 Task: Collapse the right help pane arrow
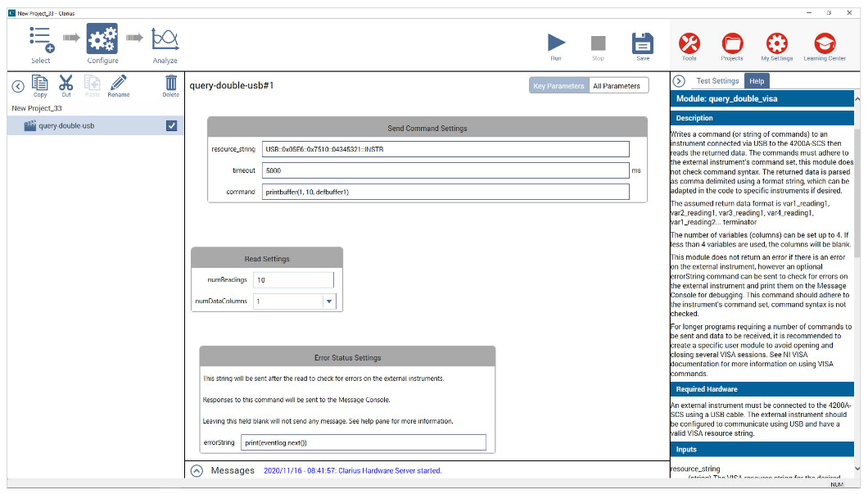pyautogui.click(x=679, y=81)
